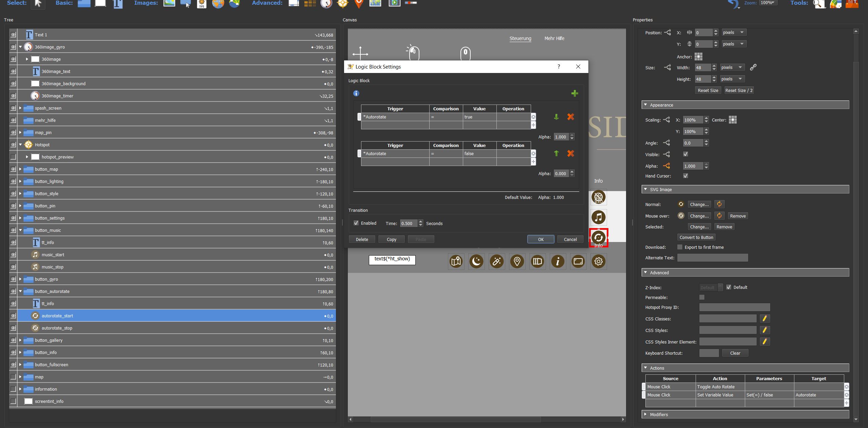Viewport: 868px width, 428px height.
Task: Switch to the Mehr Hilfe tab
Action: [554, 38]
